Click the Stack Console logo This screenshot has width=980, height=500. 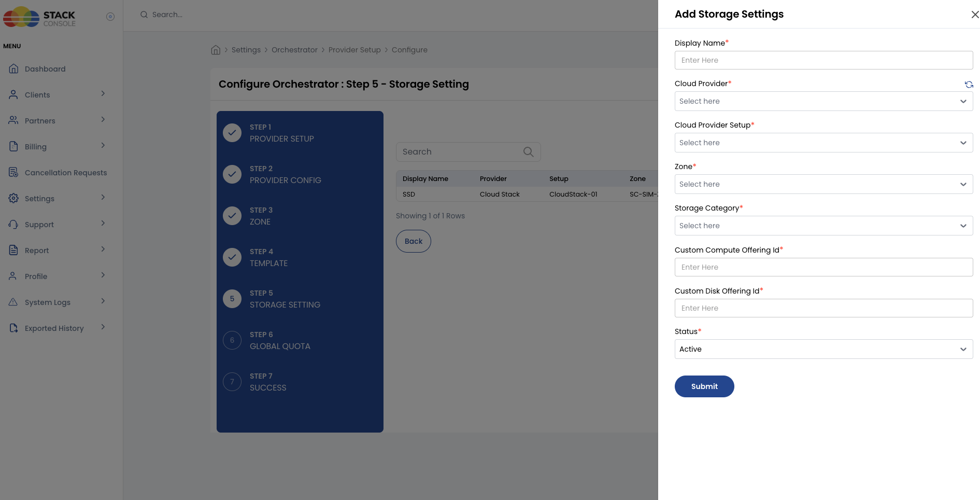pos(39,17)
